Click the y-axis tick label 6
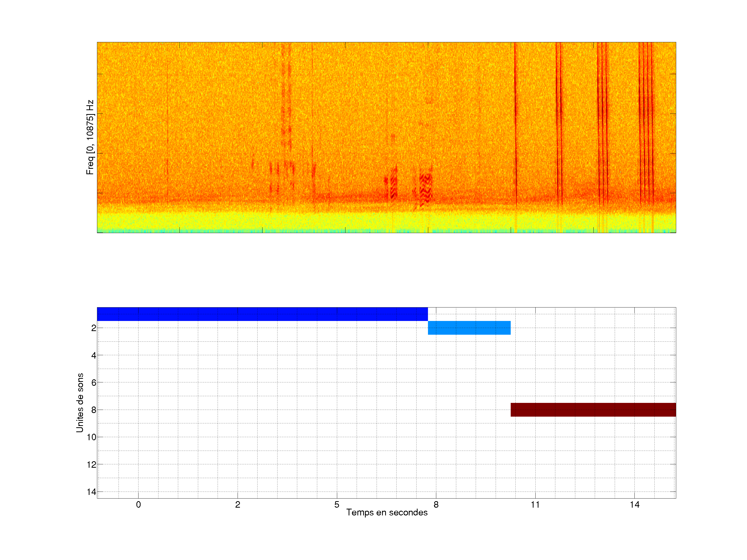The width and height of the screenshot is (747, 560). [94, 382]
